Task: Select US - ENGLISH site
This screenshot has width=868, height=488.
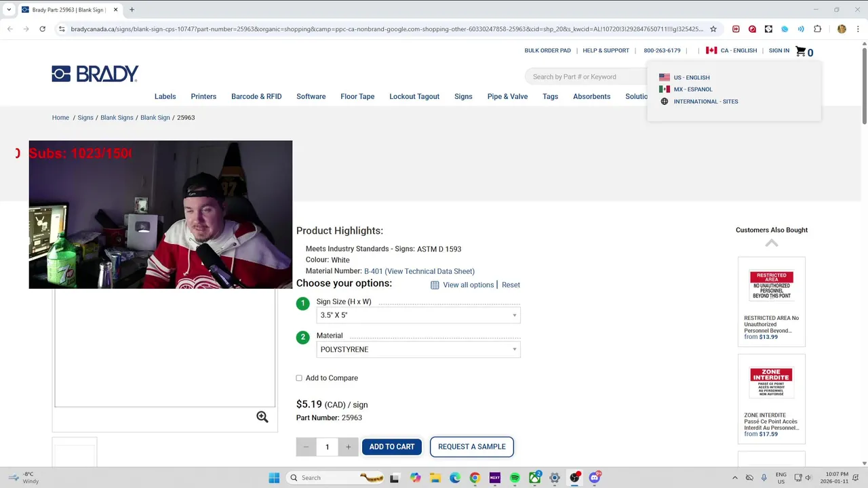Action: click(x=692, y=77)
